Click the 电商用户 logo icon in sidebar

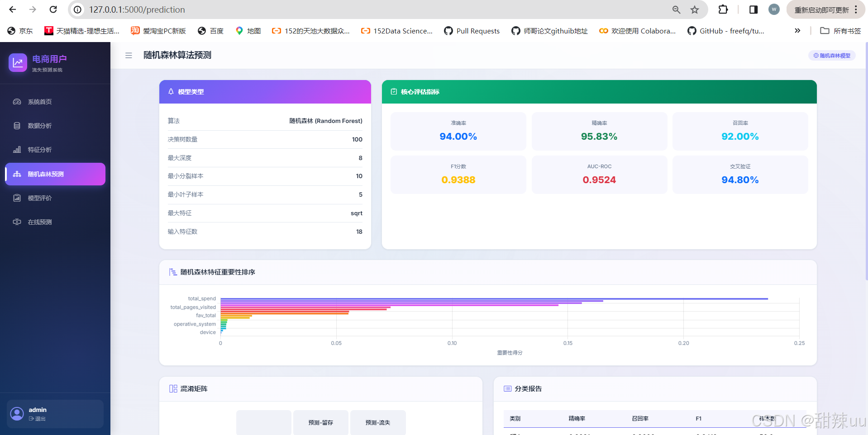pyautogui.click(x=18, y=63)
